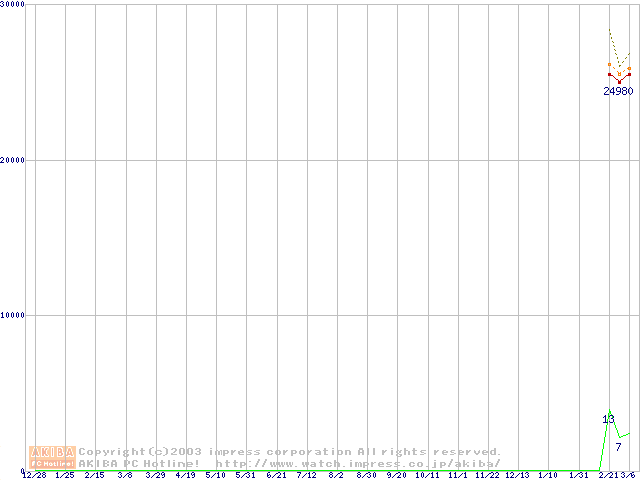The height and width of the screenshot is (480, 640).
Task: Click the AKIBA PC Hotline logo
Action: pyautogui.click(x=53, y=457)
